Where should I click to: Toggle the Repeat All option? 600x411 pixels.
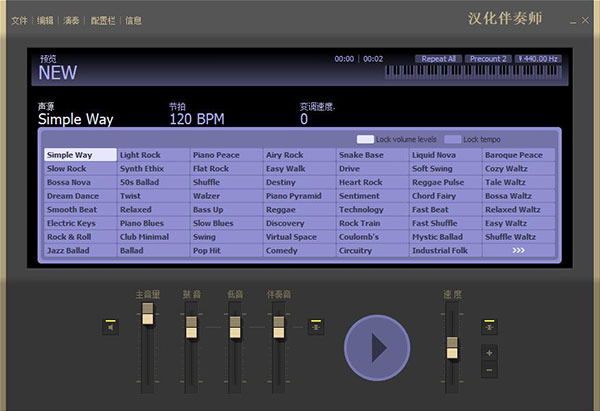click(439, 59)
